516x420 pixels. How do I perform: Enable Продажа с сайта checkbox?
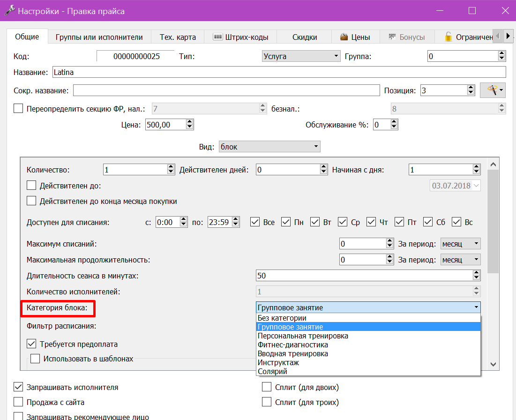click(18, 402)
